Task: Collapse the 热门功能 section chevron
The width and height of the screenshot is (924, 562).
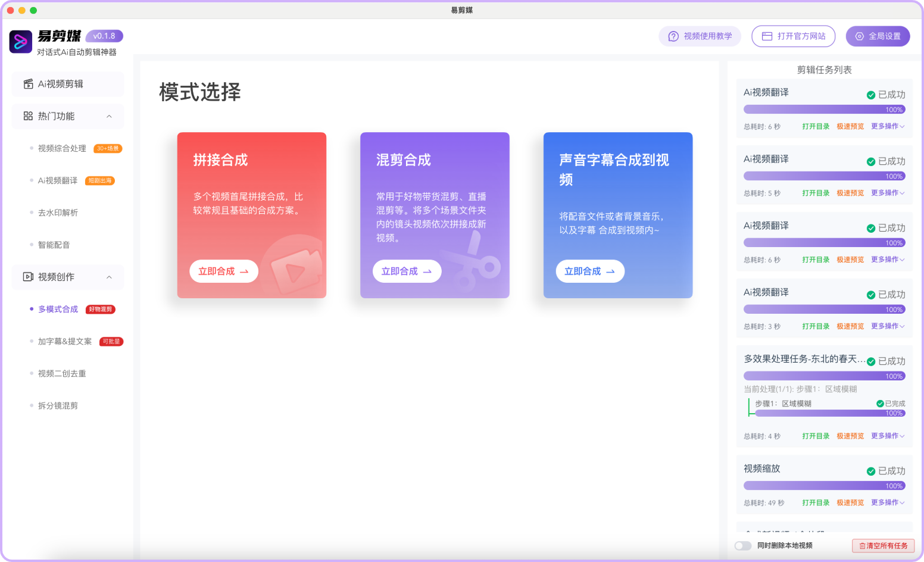Action: point(109,116)
